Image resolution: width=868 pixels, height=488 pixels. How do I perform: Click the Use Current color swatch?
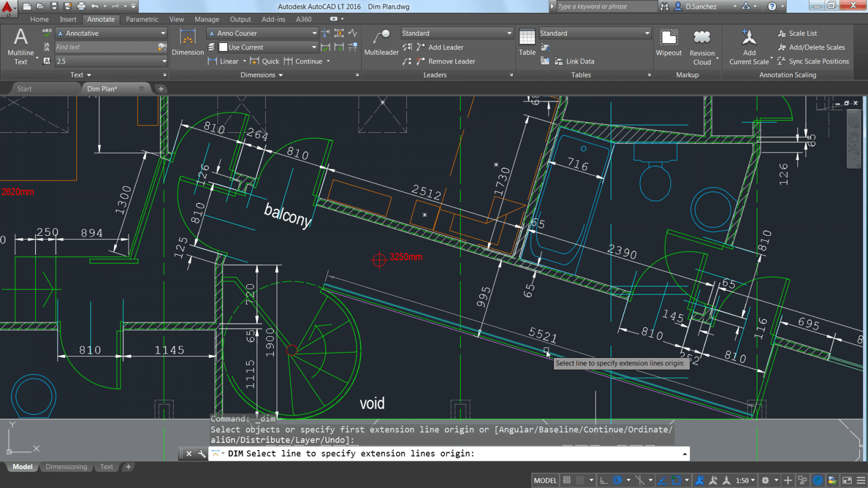[224, 47]
